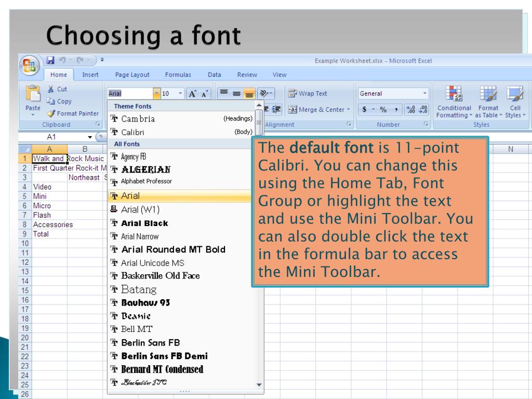Switch to the Formulas tab
Screen dimensions: 532x399
178,75
